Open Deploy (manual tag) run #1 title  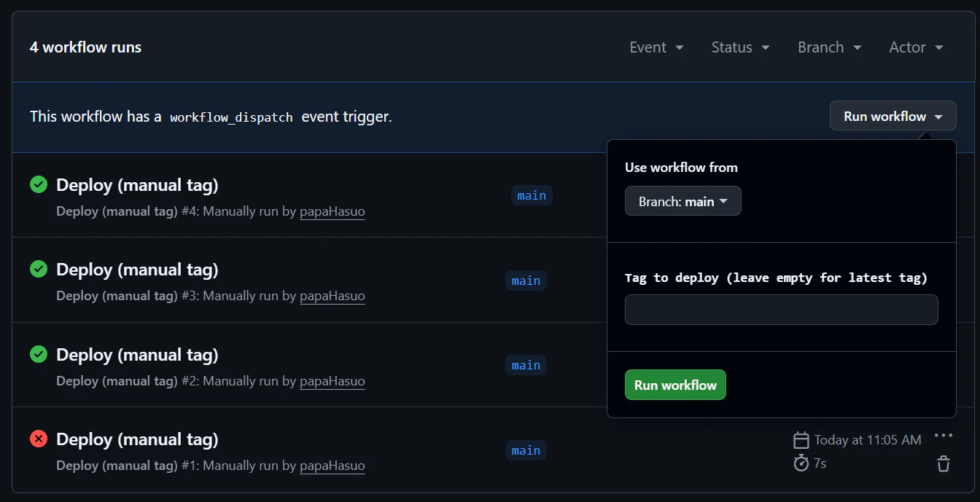(137, 439)
